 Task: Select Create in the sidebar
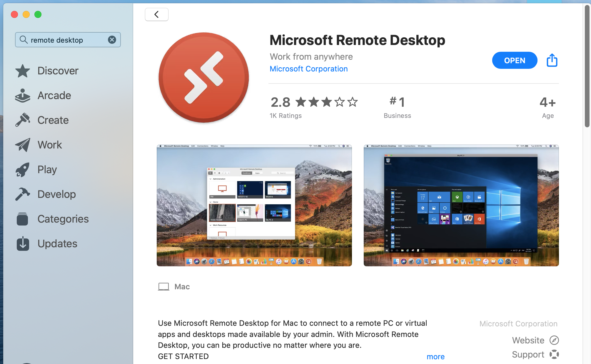[53, 120]
